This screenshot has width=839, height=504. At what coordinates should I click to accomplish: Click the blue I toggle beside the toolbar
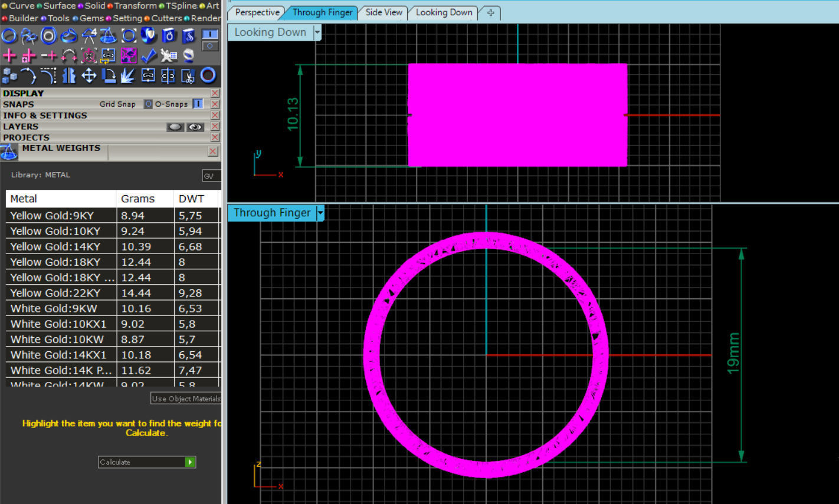(x=210, y=35)
